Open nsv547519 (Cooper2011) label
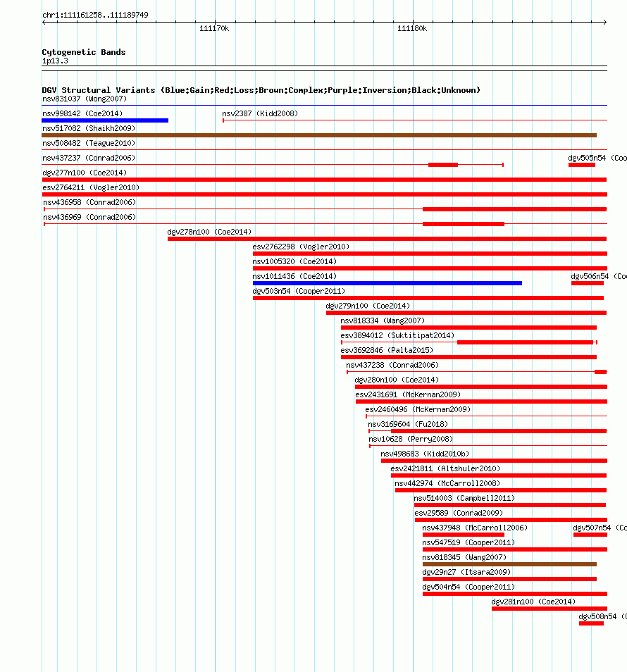 [x=468, y=542]
